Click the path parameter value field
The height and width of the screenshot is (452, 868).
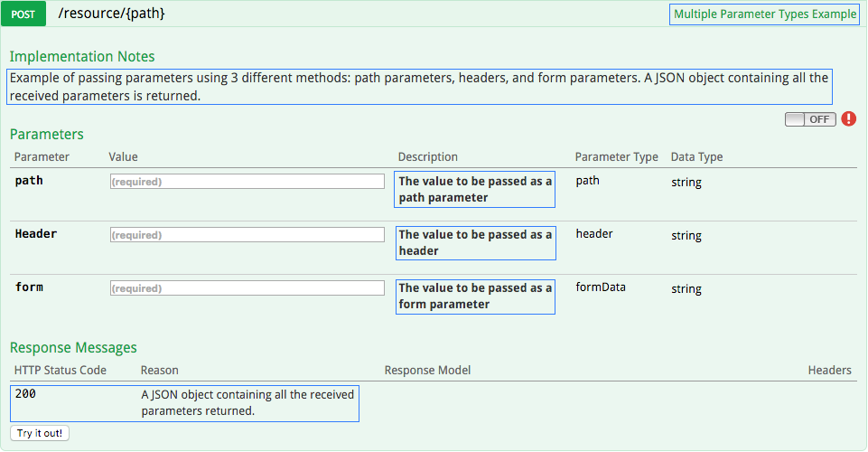pyautogui.click(x=247, y=182)
